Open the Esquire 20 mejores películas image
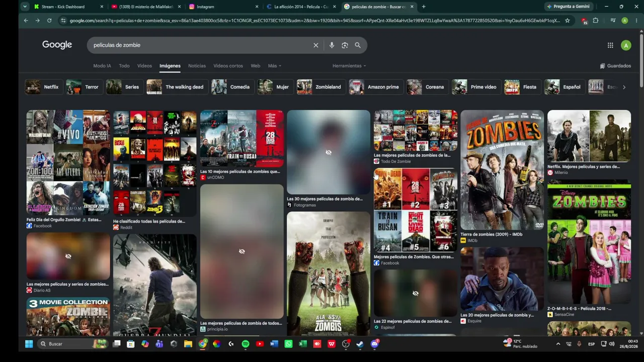The image size is (644, 362). (x=502, y=279)
